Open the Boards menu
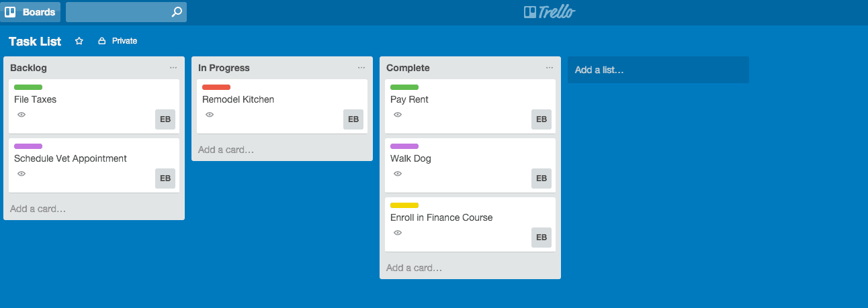The width and height of the screenshot is (868, 308). (x=31, y=12)
